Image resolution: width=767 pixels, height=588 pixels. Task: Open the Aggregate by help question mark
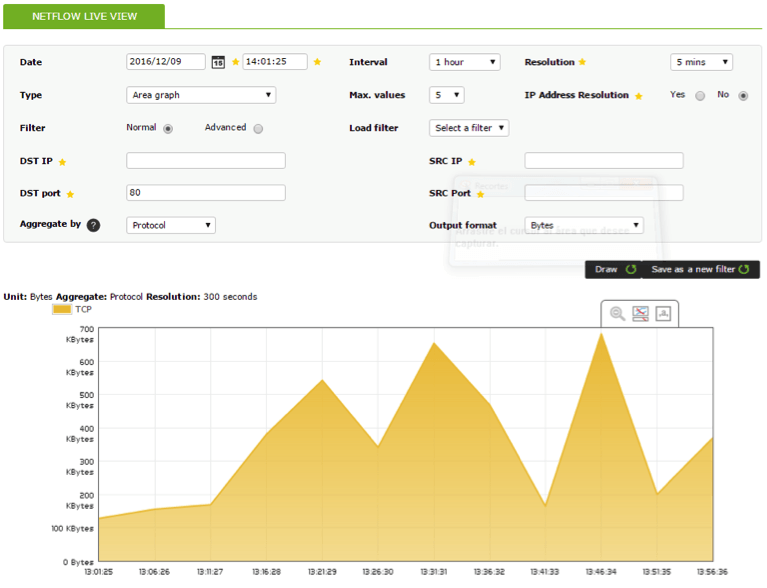[93, 225]
